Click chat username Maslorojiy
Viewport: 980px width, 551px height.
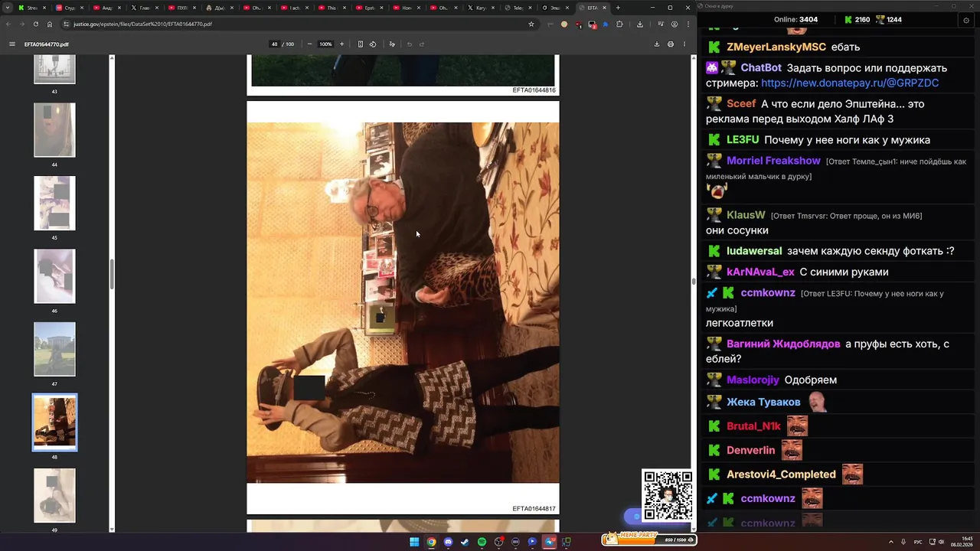[753, 380]
